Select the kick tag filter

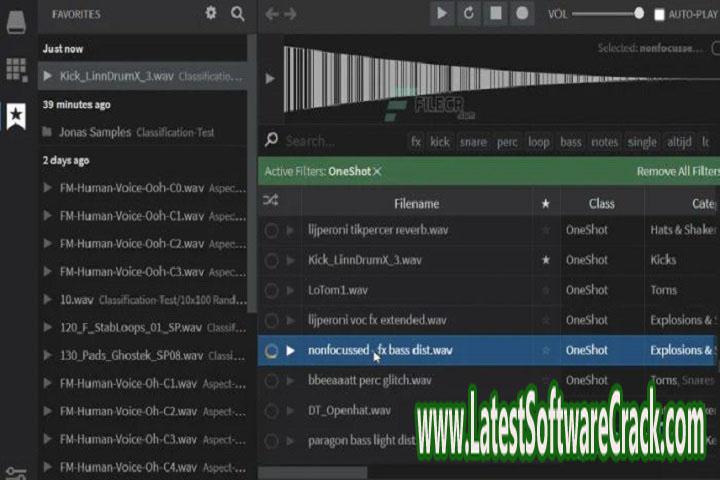click(x=440, y=142)
